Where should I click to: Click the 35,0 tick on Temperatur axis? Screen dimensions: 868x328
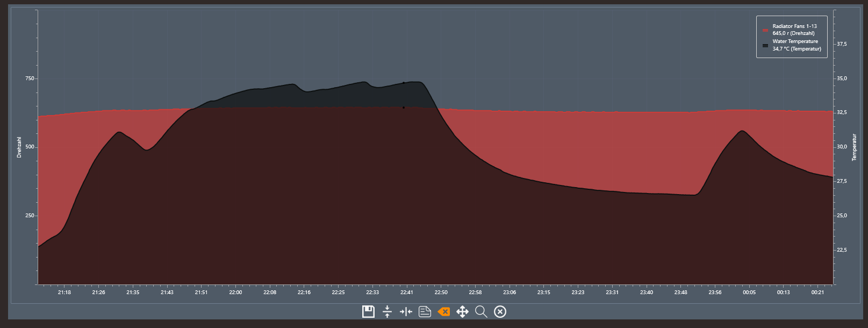pos(842,79)
